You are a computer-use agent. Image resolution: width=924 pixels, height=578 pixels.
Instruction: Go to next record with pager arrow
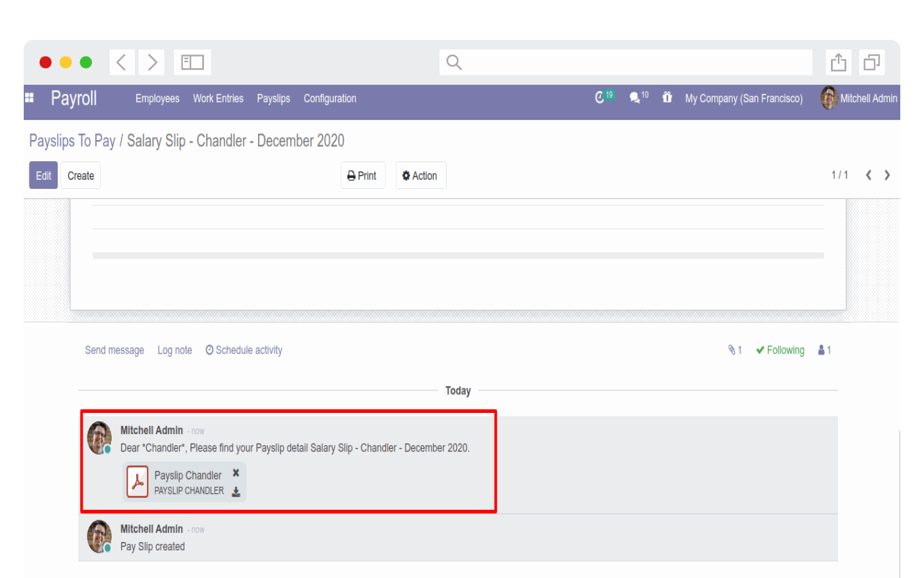point(887,175)
